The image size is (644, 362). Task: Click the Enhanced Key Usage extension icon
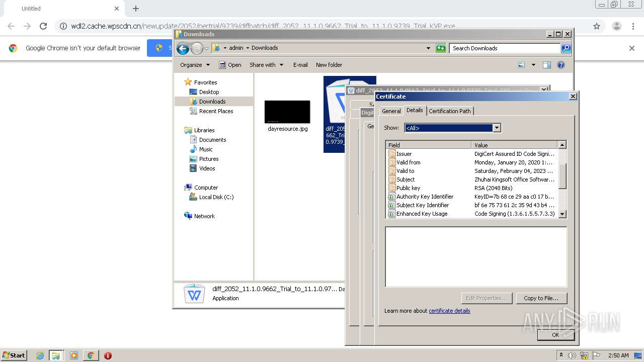pyautogui.click(x=391, y=214)
